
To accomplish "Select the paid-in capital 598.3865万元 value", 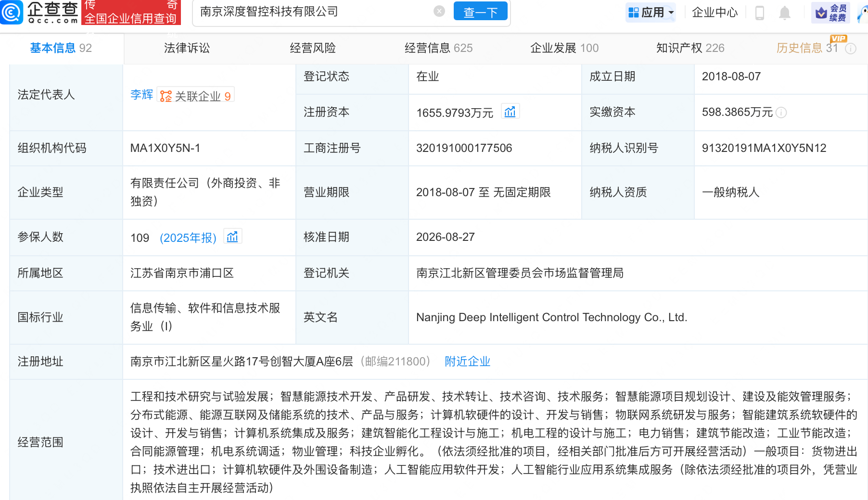I will coord(737,112).
